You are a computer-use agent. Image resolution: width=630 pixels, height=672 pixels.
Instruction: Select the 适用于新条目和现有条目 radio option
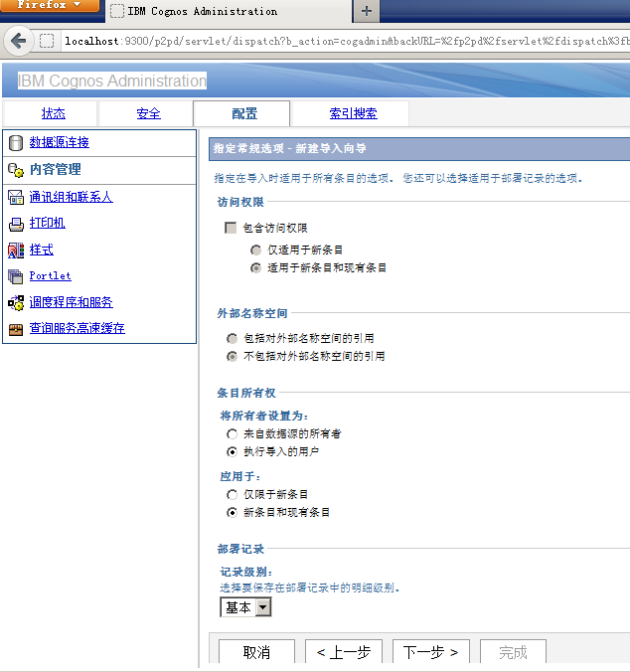click(255, 267)
